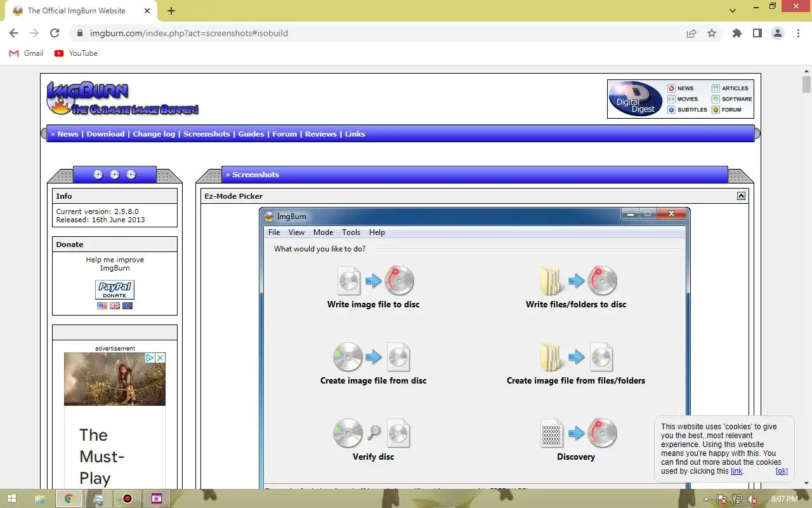This screenshot has width=812, height=508.
Task: Open Digital Digest SOFTWARE link
Action: (732, 99)
